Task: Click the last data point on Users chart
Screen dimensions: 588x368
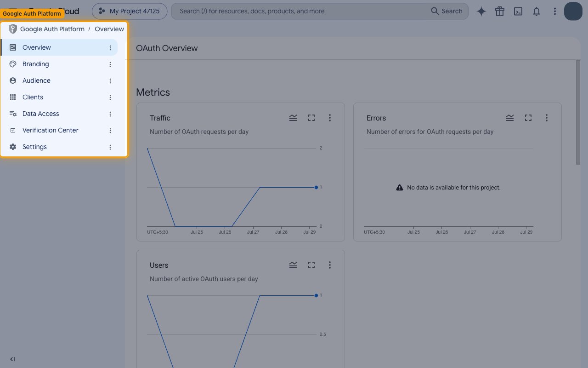Action: tap(316, 295)
